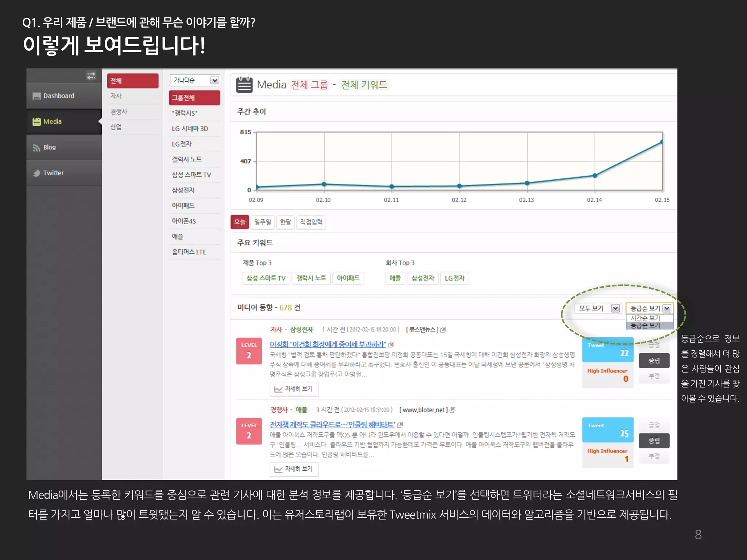Select 삼성전자 in keyword list
This screenshot has height=560, width=747.
click(195, 190)
